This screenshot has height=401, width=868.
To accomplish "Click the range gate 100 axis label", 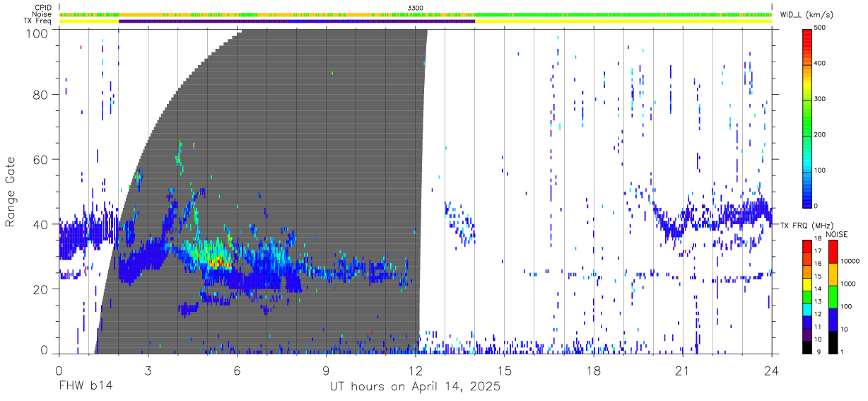I will point(37,33).
